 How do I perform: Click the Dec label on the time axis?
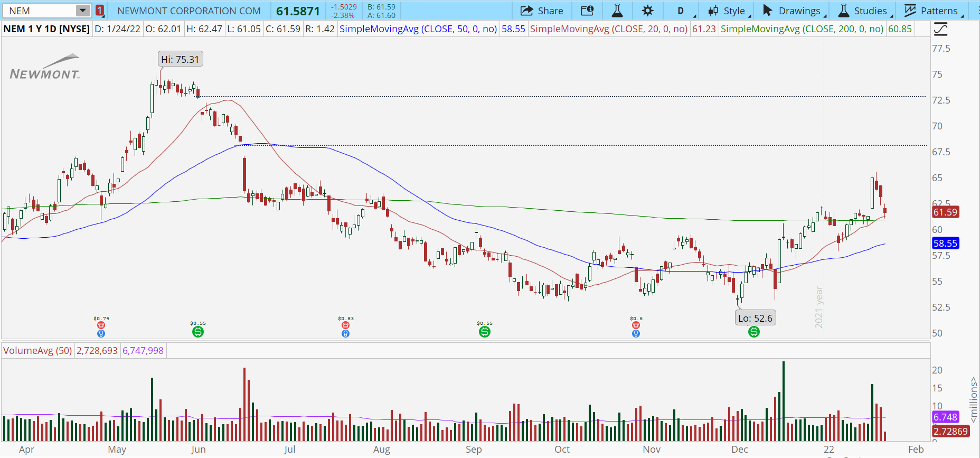[x=740, y=449]
